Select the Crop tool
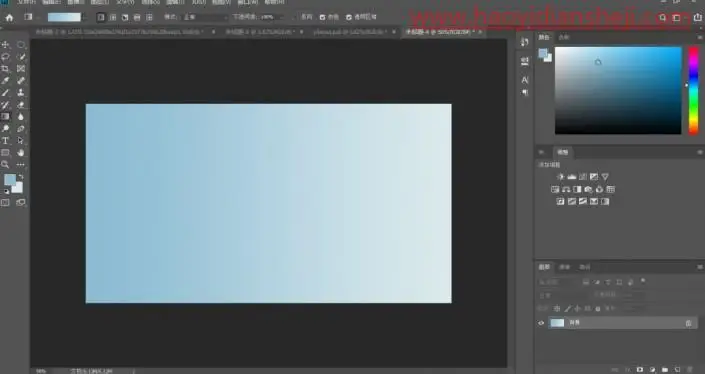 click(x=5, y=69)
